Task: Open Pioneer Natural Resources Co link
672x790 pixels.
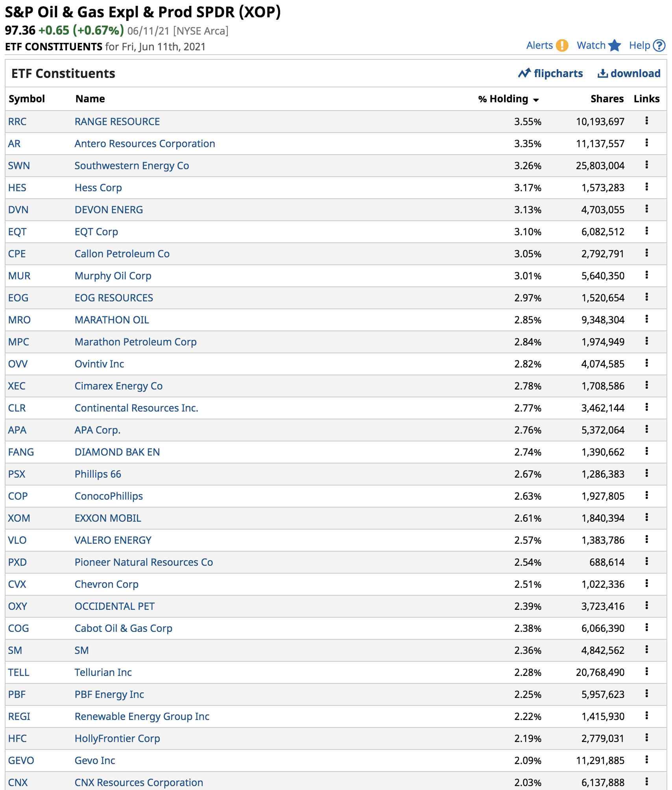Action: 144,562
